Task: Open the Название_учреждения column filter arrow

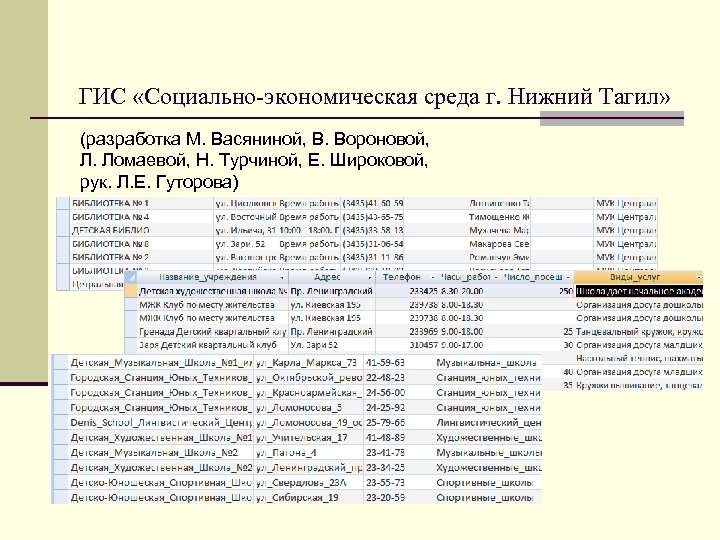Action: pyautogui.click(x=282, y=277)
